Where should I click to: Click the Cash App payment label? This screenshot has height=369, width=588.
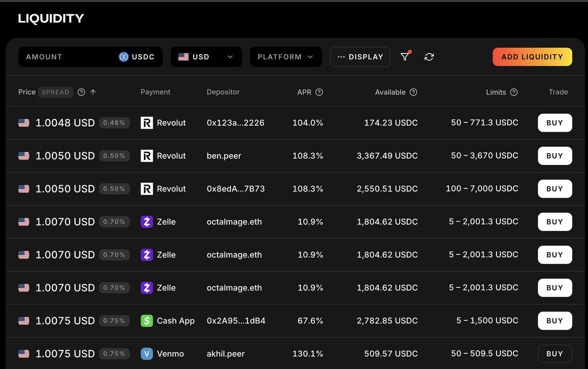coord(175,321)
